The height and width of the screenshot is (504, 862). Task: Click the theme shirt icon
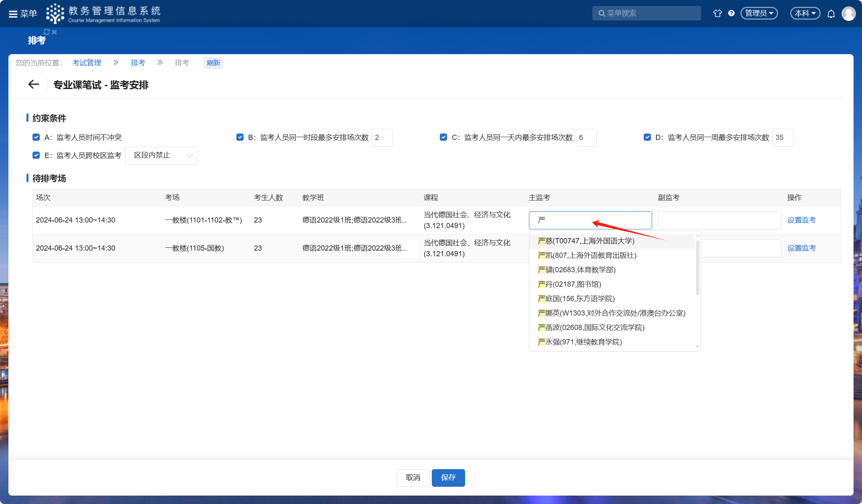coord(717,13)
